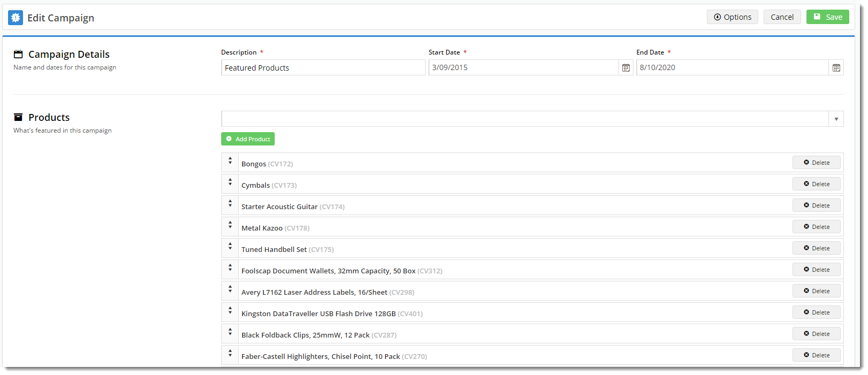868x375 pixels.
Task: Select the Cymbals (CV173) product name
Action: pos(269,185)
